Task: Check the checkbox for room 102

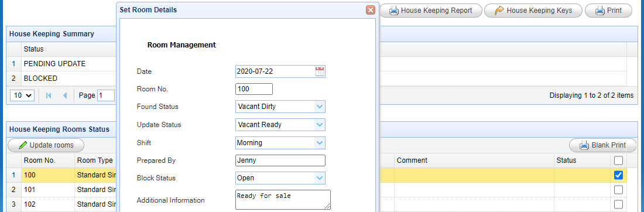Action: (x=618, y=204)
